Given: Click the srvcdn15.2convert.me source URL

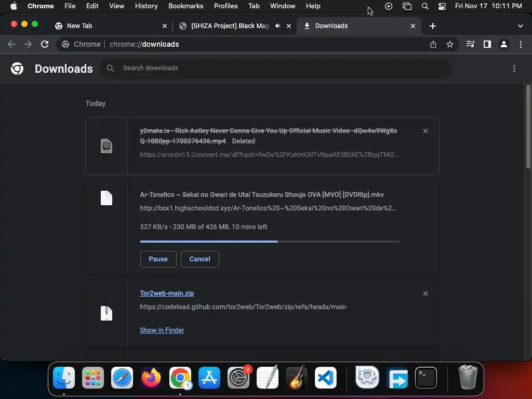Looking at the screenshot, I should coord(270,155).
